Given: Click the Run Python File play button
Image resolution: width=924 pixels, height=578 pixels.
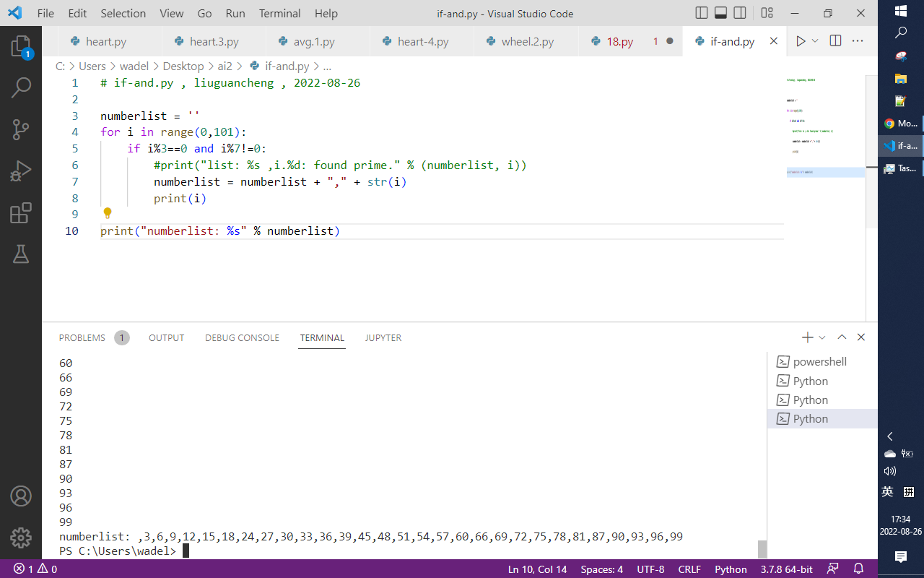Looking at the screenshot, I should pos(801,41).
